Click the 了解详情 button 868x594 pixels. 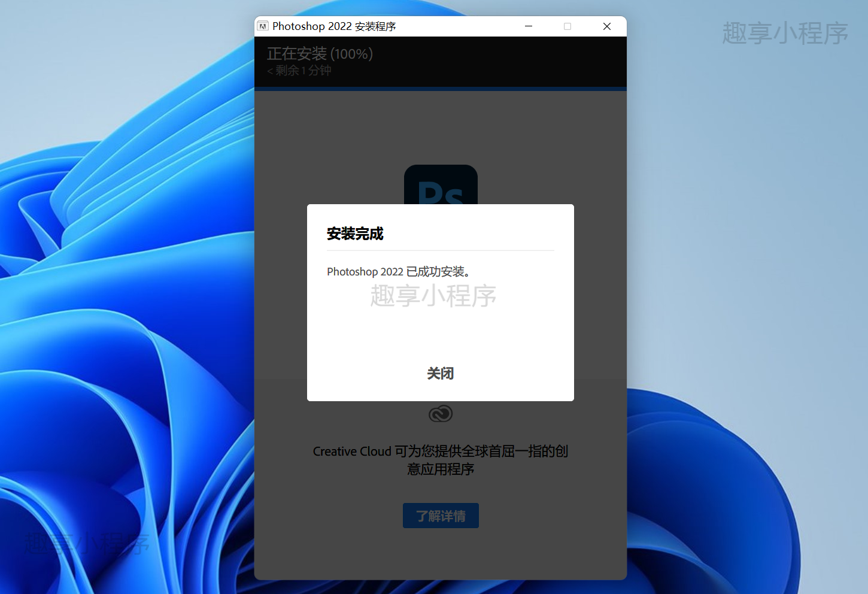pos(441,516)
